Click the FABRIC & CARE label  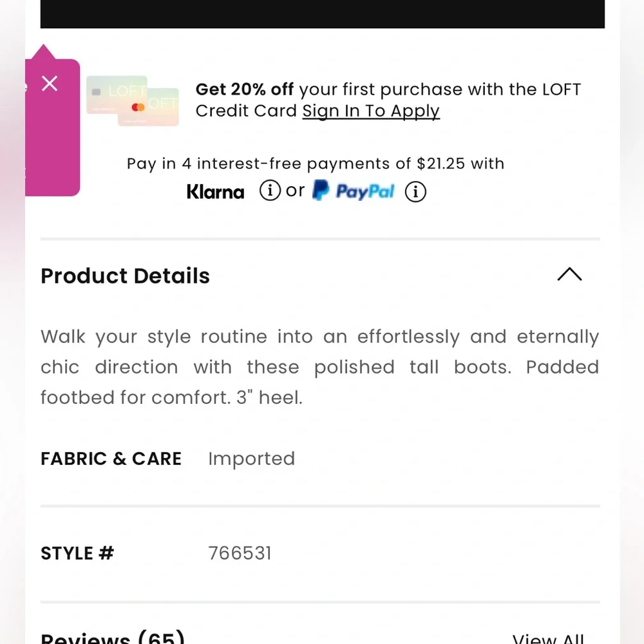[111, 459]
